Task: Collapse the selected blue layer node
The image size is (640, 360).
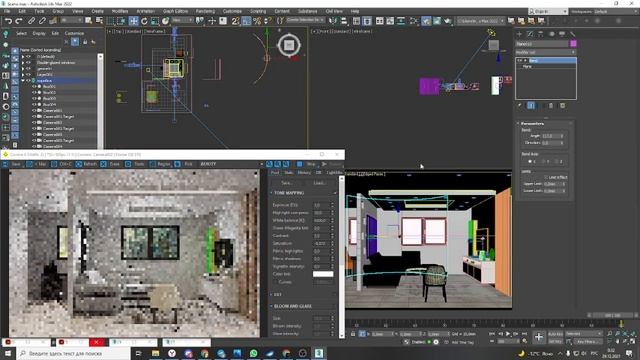Action: (23, 81)
